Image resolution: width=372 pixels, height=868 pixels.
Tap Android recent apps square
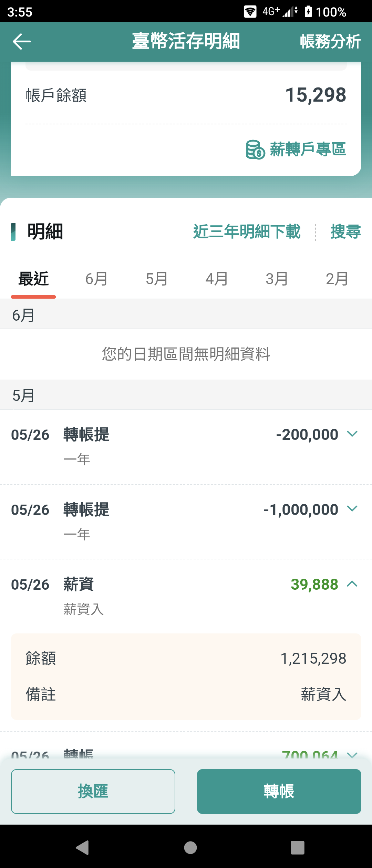(x=298, y=847)
